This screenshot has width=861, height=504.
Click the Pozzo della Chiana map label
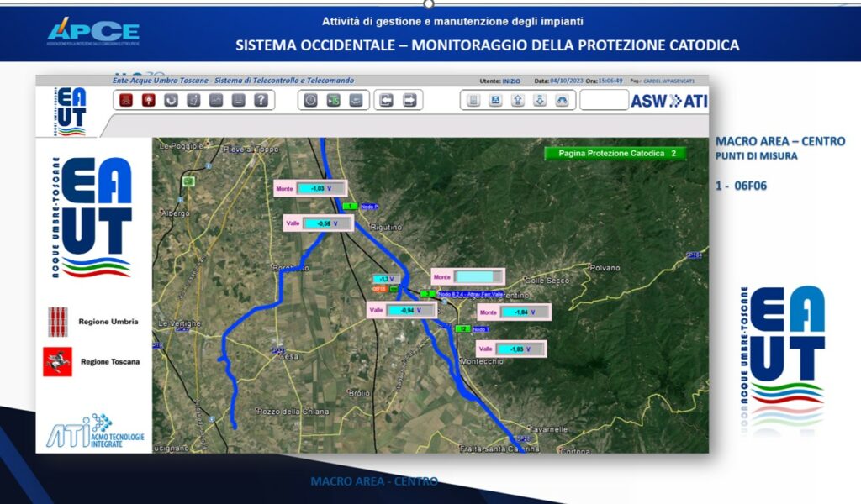click(293, 412)
